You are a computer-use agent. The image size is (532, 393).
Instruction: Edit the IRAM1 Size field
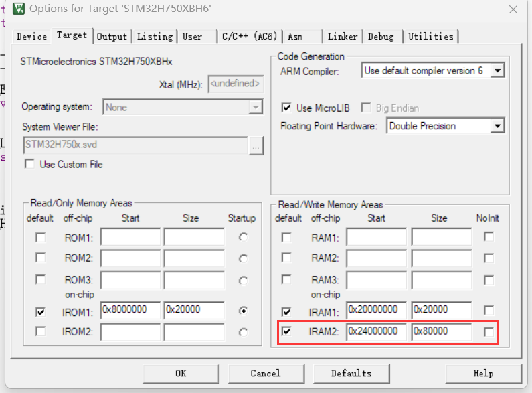pos(442,310)
